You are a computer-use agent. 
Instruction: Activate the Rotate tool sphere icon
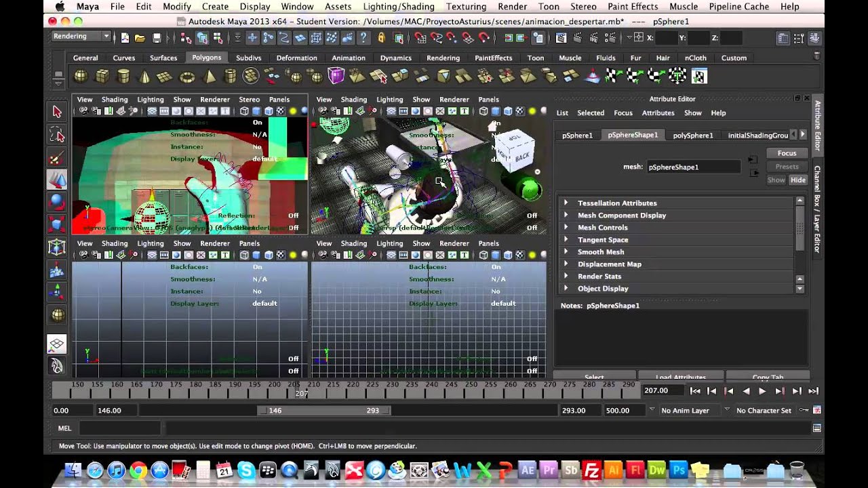pos(57,201)
